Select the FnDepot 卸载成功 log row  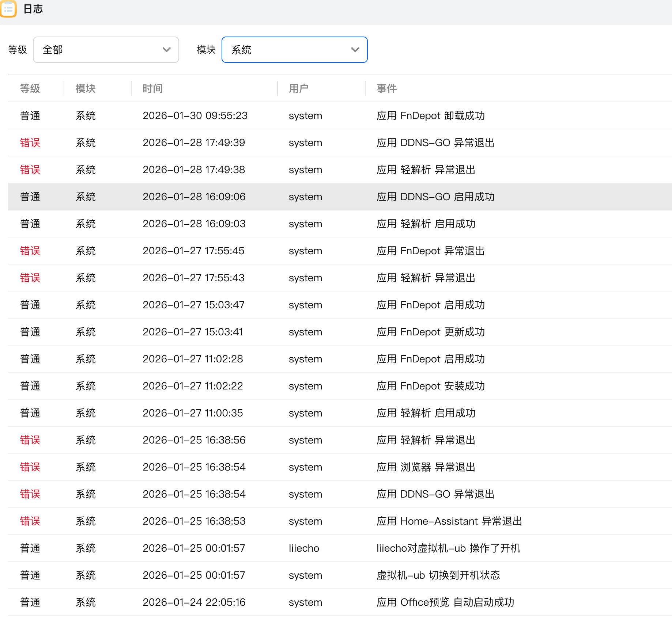click(430, 116)
